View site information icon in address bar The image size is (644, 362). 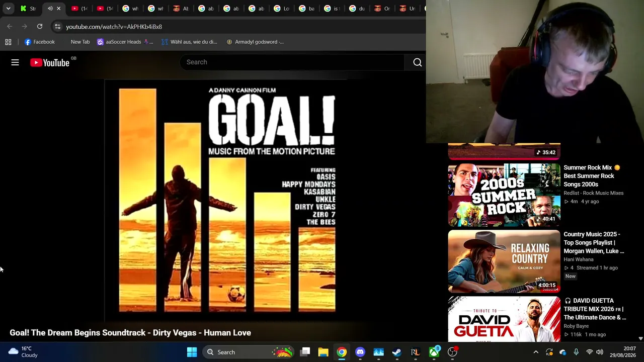click(x=57, y=27)
